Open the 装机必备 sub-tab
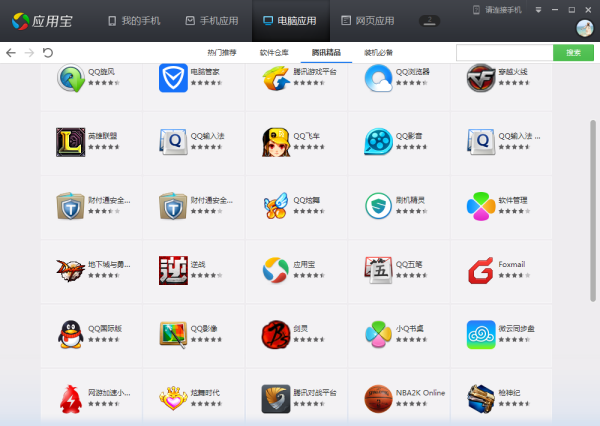The height and width of the screenshot is (426, 600). [378, 52]
